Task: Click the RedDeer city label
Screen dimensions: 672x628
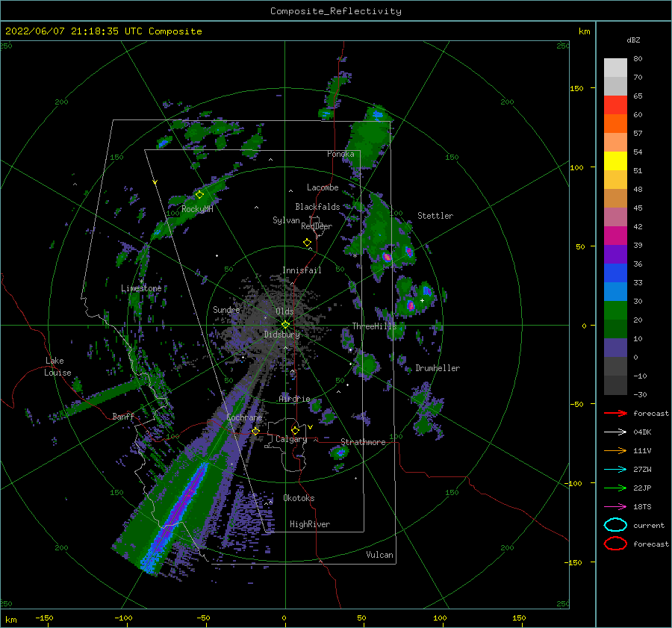Action: point(317,226)
